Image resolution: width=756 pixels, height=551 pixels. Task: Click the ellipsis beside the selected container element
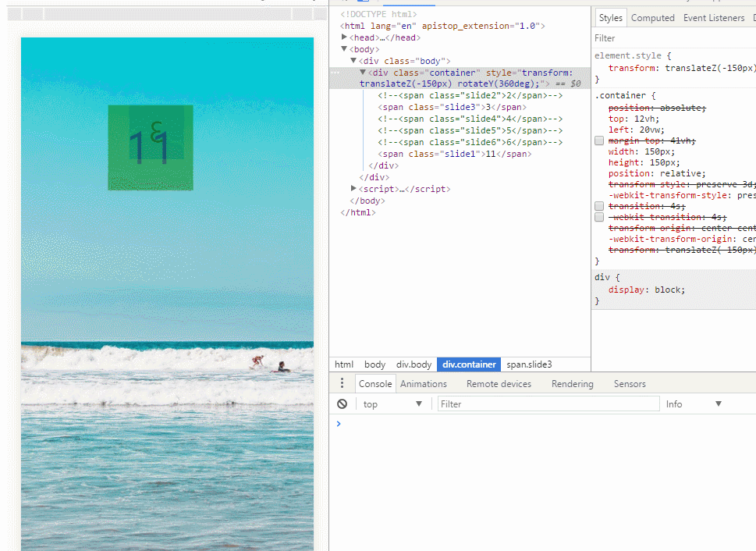pos(335,73)
